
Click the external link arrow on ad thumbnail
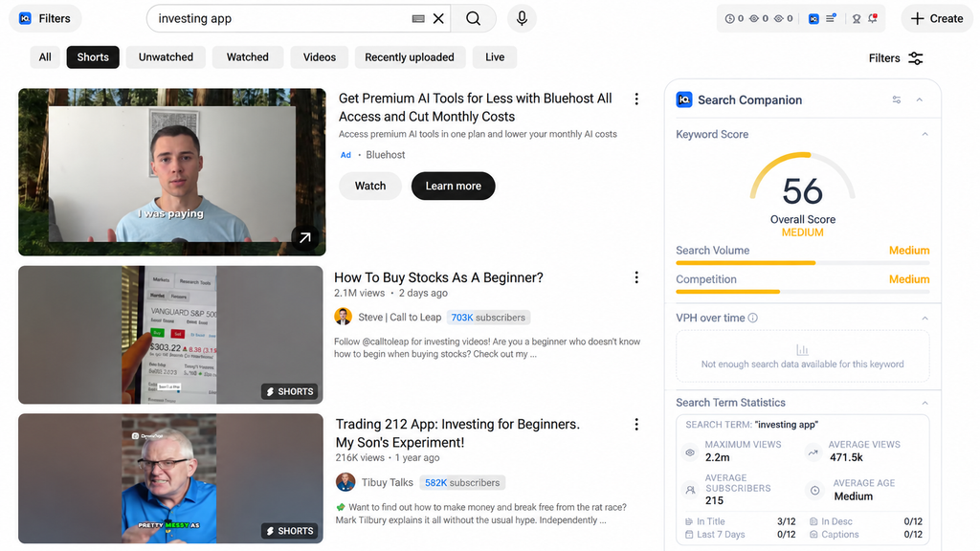(305, 237)
